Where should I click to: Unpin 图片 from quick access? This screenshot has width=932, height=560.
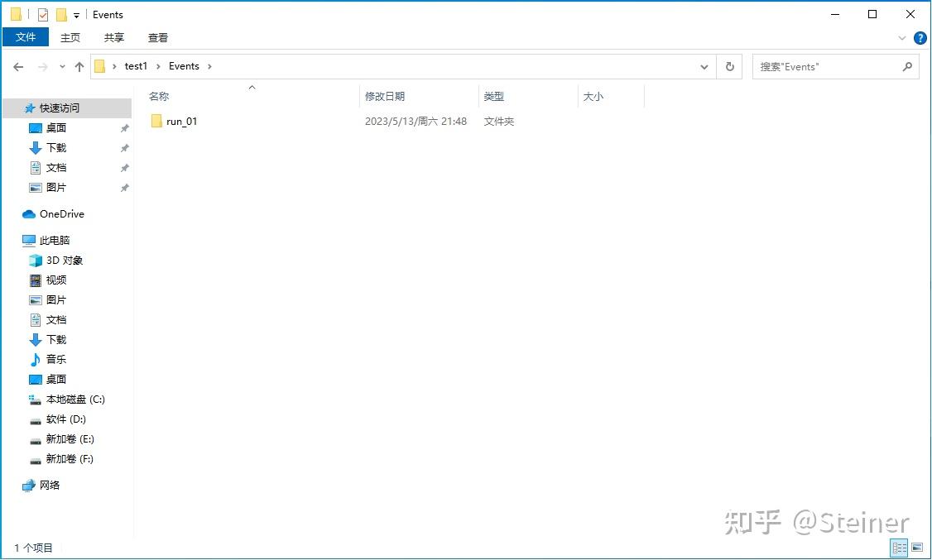[124, 187]
